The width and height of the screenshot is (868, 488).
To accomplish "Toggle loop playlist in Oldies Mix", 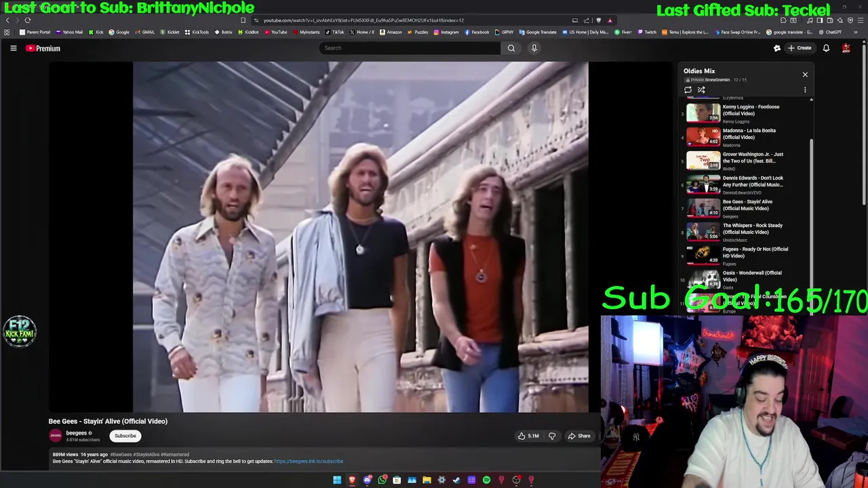I will coord(688,89).
